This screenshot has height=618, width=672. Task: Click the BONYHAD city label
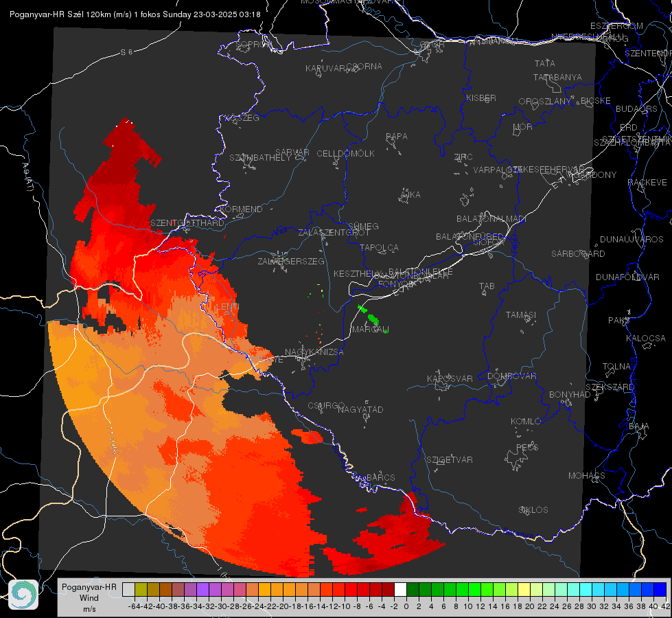570,395
